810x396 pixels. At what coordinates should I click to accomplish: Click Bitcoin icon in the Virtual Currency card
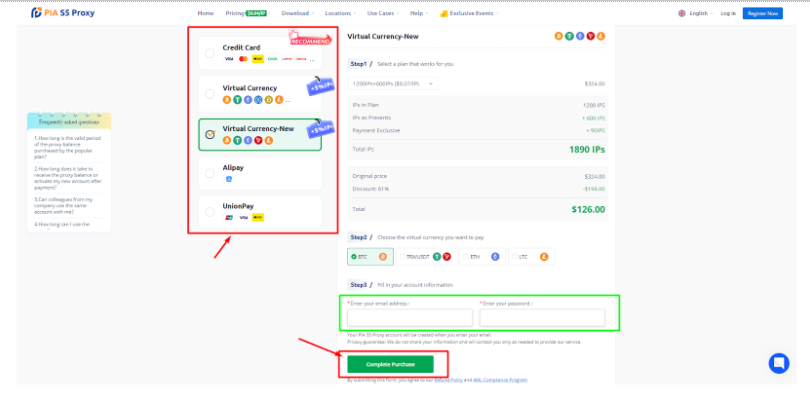tap(227, 100)
